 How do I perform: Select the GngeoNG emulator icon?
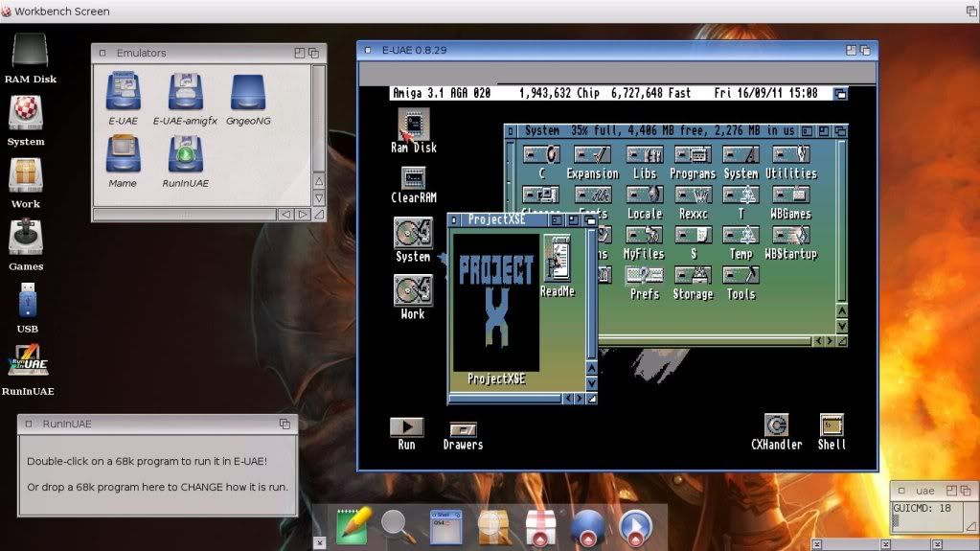249,93
